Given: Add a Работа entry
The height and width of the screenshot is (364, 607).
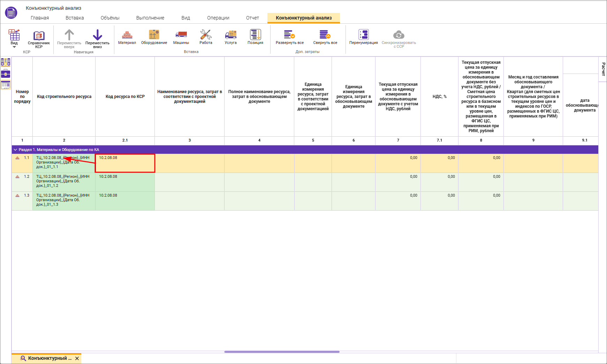Looking at the screenshot, I should click(206, 38).
